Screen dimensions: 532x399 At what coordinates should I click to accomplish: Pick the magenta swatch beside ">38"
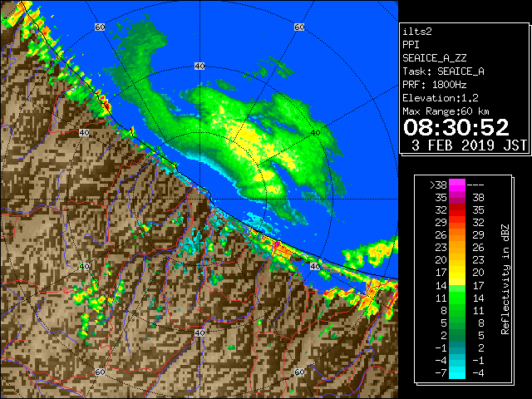point(457,185)
